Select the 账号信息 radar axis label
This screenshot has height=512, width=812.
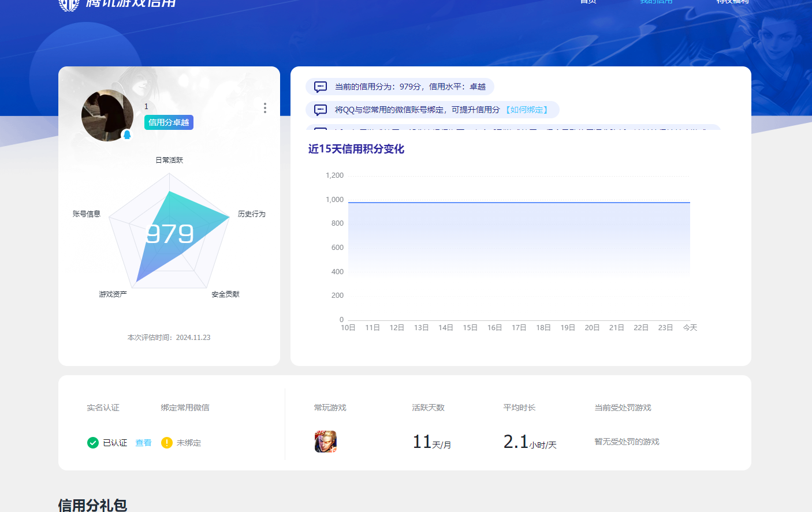(x=87, y=214)
